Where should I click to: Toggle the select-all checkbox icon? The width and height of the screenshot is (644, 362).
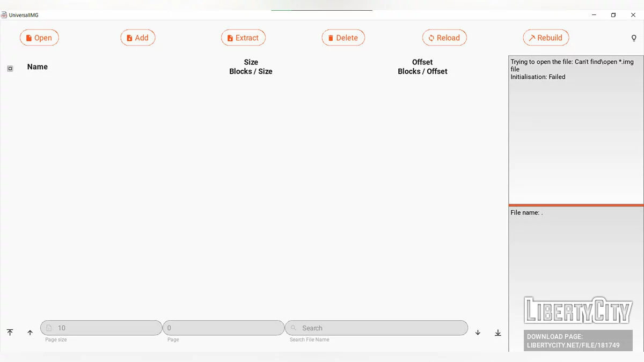[x=10, y=68]
